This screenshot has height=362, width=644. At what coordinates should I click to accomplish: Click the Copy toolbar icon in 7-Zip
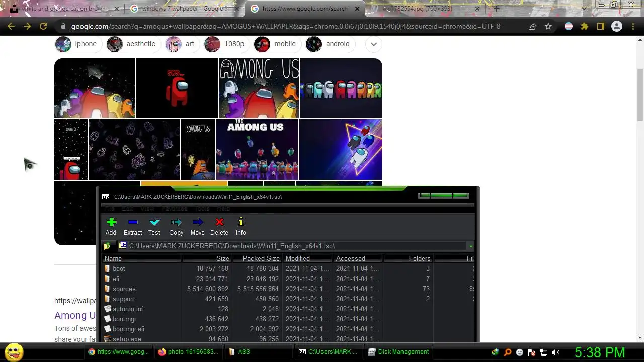pos(176,226)
